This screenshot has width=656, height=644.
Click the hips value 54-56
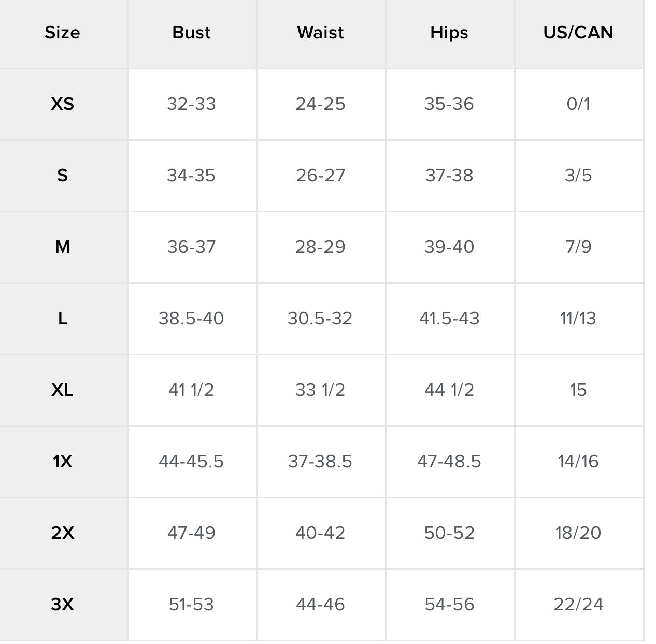click(449, 605)
